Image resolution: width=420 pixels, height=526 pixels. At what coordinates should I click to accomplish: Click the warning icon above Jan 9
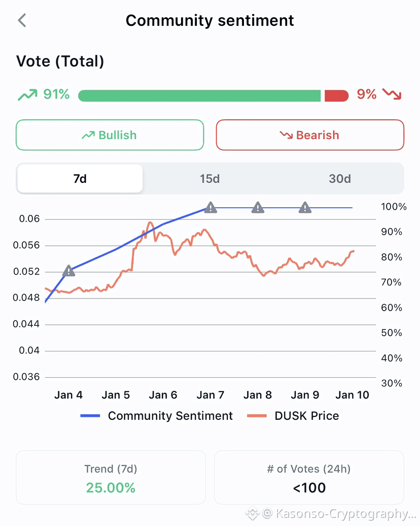(x=305, y=207)
